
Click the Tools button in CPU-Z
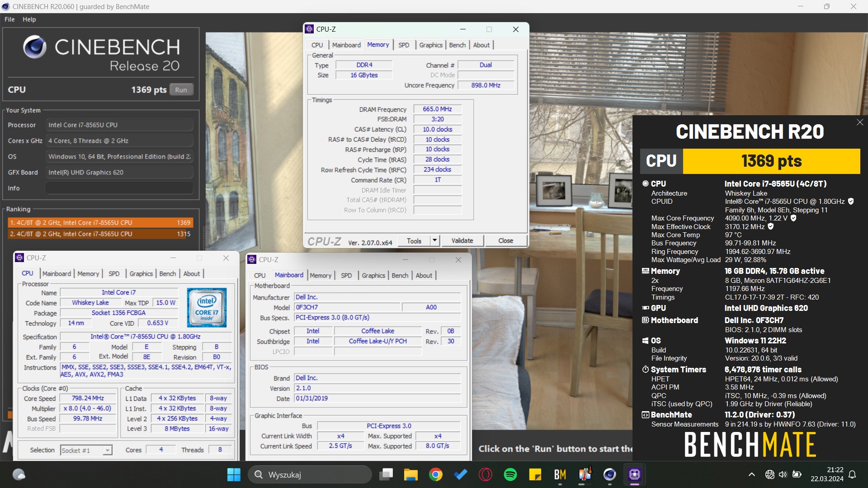click(x=414, y=240)
